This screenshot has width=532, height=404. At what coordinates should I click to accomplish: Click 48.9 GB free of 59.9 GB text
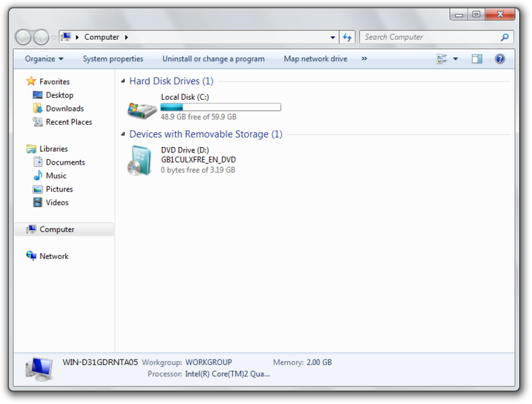(x=198, y=117)
